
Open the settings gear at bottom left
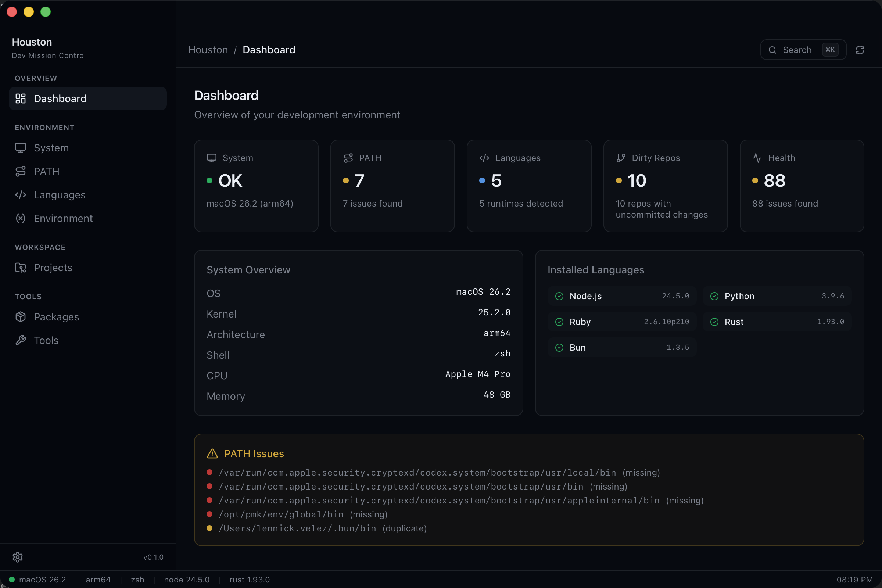[18, 557]
